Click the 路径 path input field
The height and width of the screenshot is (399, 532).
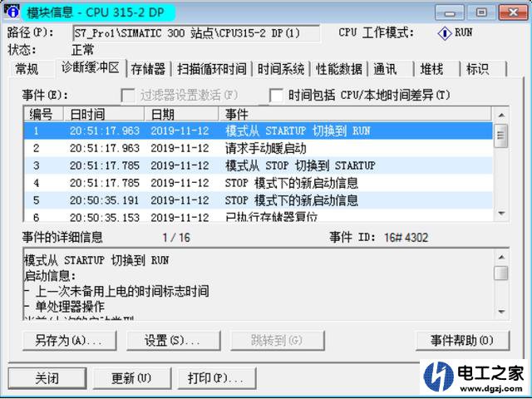196,33
